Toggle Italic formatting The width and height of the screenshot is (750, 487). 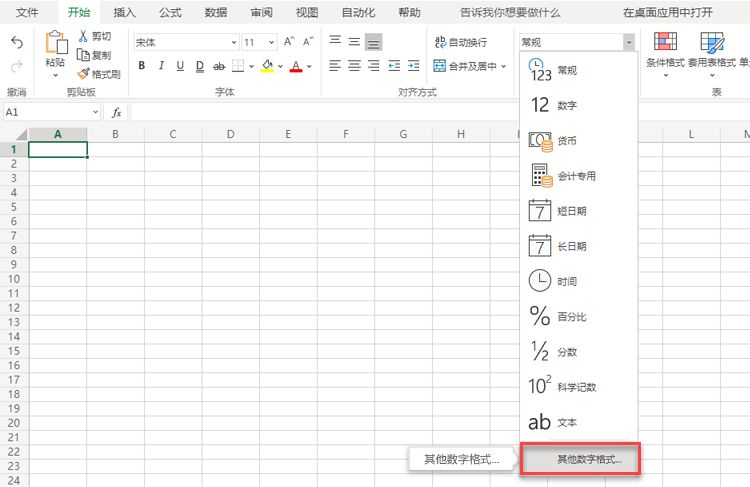(161, 66)
